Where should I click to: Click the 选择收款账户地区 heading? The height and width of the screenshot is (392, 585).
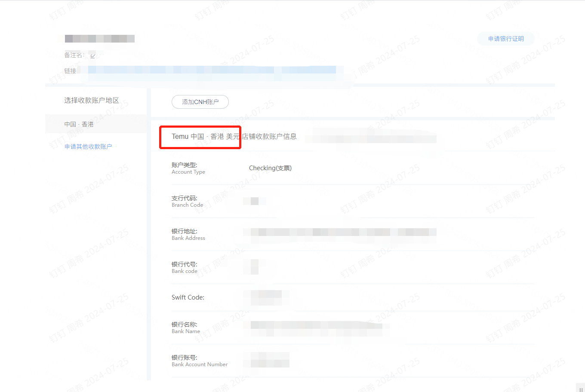tap(92, 100)
